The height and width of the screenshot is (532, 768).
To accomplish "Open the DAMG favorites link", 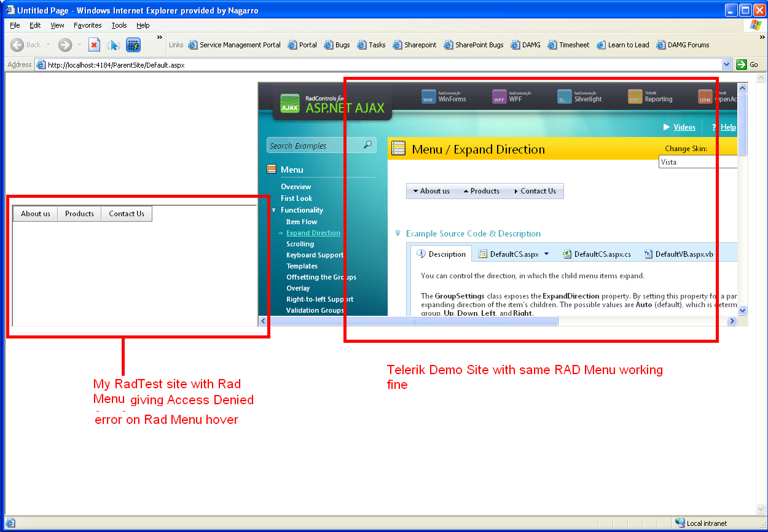I will (x=526, y=45).
